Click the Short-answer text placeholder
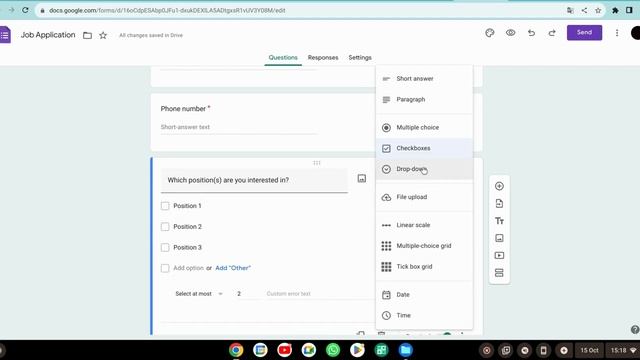640x360 pixels. (x=185, y=127)
